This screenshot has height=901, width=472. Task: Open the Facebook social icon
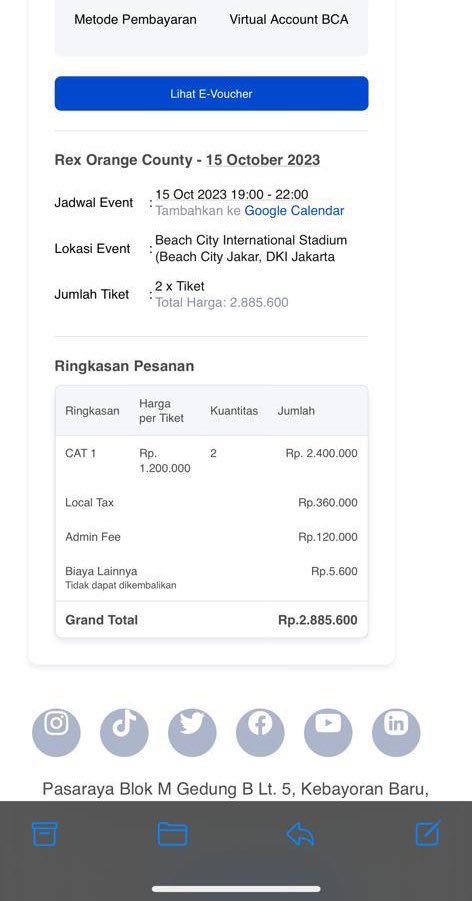click(x=260, y=732)
